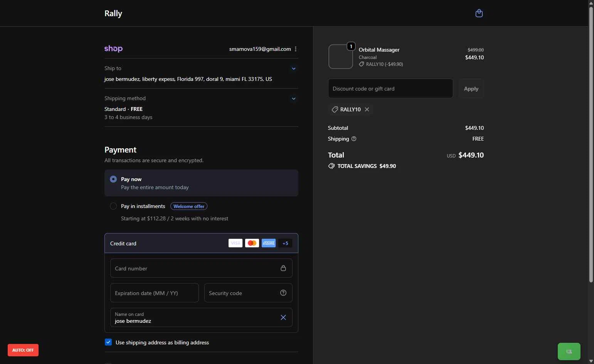Click the struck-through $499.00 price

(476, 50)
